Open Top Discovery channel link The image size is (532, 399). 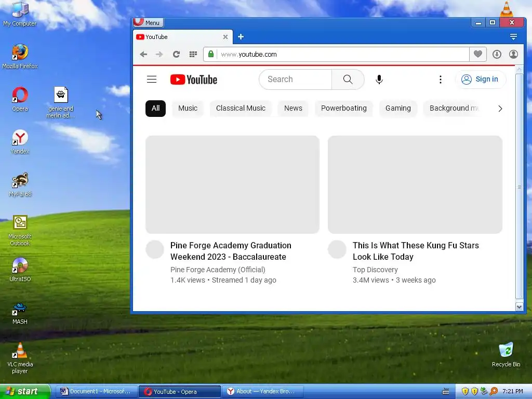point(375,270)
